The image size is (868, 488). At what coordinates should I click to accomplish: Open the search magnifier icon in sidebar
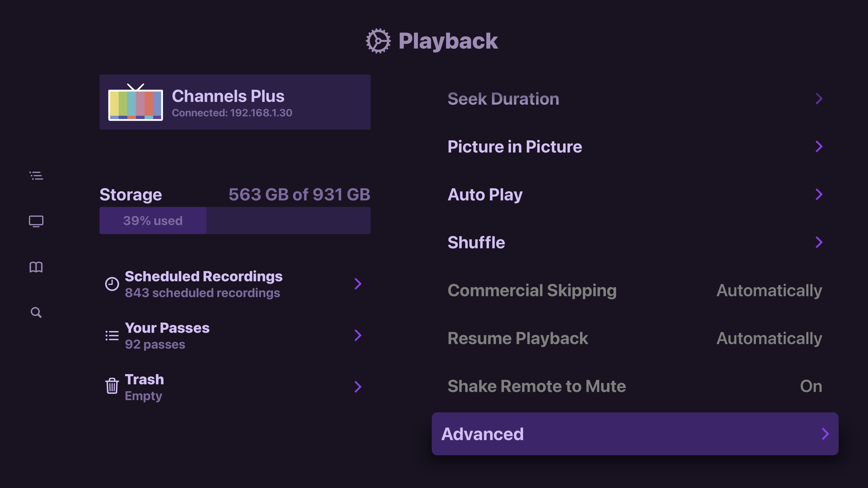36,312
